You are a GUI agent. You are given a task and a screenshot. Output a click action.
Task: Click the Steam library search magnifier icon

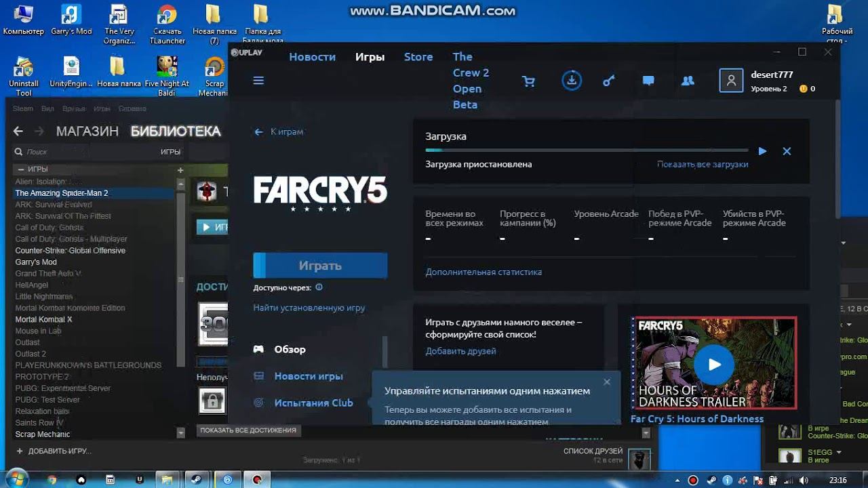pyautogui.click(x=18, y=152)
